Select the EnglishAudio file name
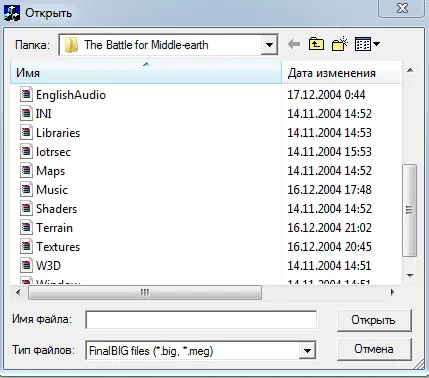Viewport: 429px width, 378px height. tap(71, 95)
